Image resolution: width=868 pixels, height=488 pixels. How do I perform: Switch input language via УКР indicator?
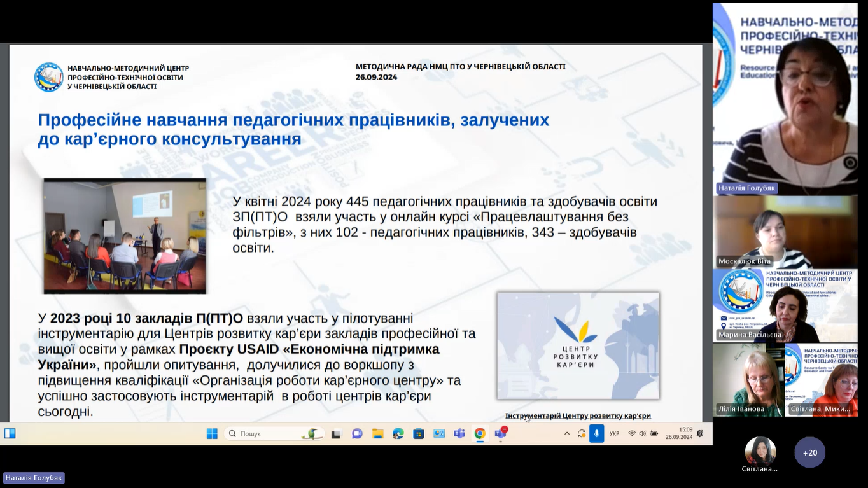click(x=614, y=434)
